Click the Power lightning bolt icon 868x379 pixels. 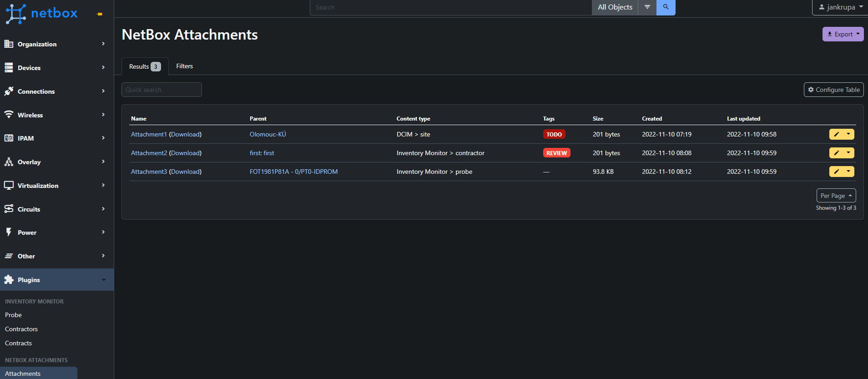click(x=9, y=232)
